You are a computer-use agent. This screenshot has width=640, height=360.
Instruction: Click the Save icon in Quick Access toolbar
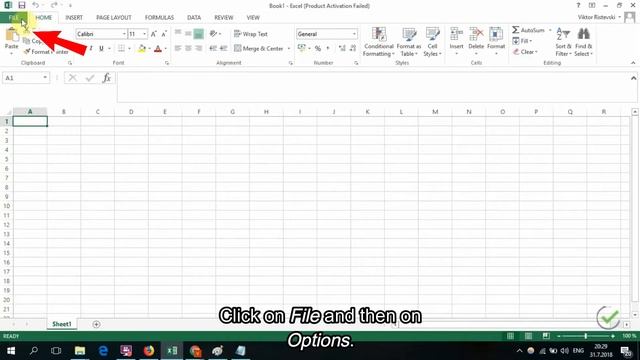[22, 5]
